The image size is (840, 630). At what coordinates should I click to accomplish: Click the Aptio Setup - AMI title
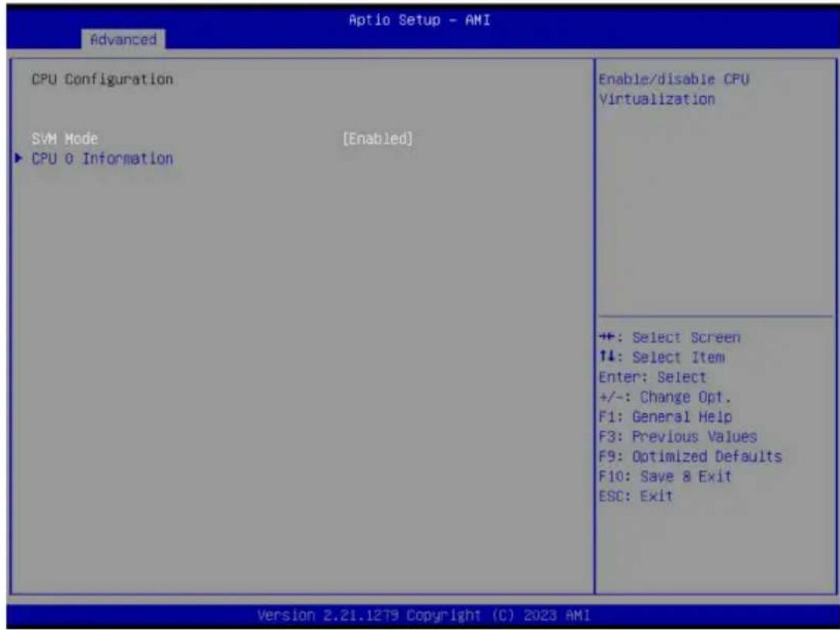420,20
